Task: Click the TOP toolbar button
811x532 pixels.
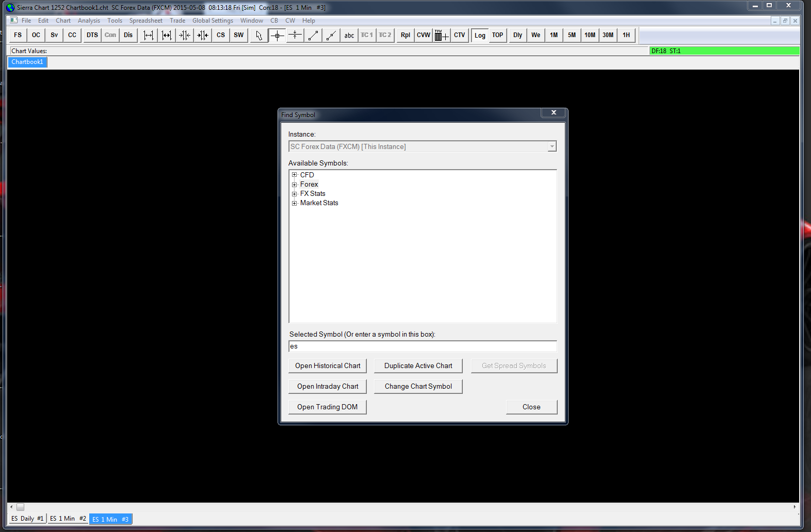Action: point(498,35)
